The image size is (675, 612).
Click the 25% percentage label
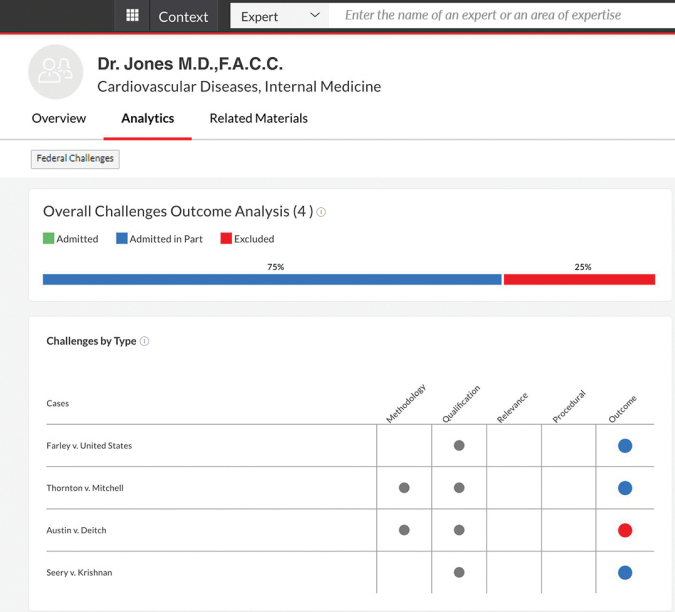[582, 267]
